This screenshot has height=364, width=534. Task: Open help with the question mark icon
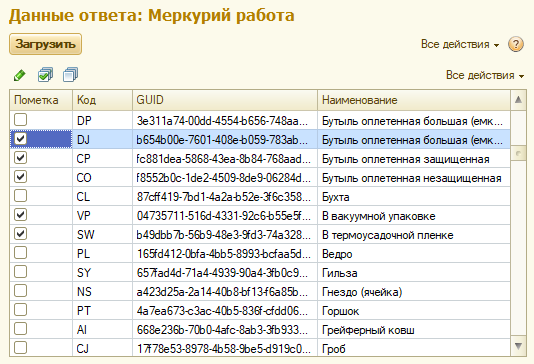[x=516, y=44]
